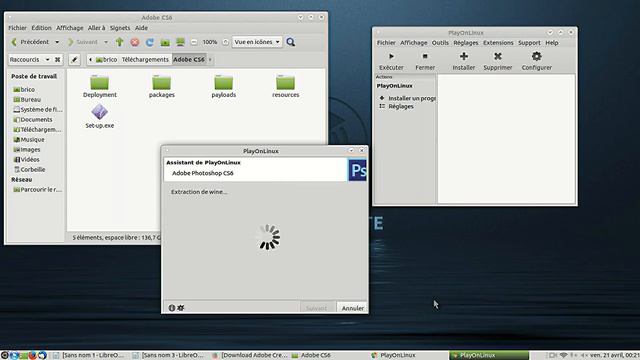Click the date and time clock
This screenshot has width=640, height=360.
click(614, 356)
